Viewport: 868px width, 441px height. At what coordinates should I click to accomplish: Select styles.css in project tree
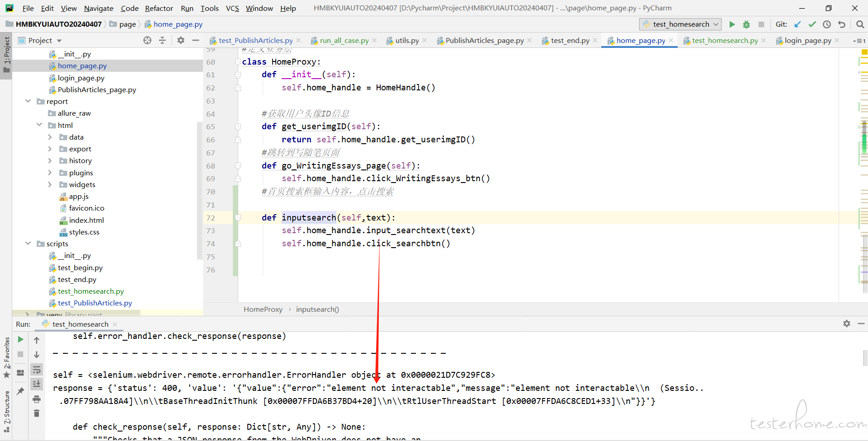point(84,232)
